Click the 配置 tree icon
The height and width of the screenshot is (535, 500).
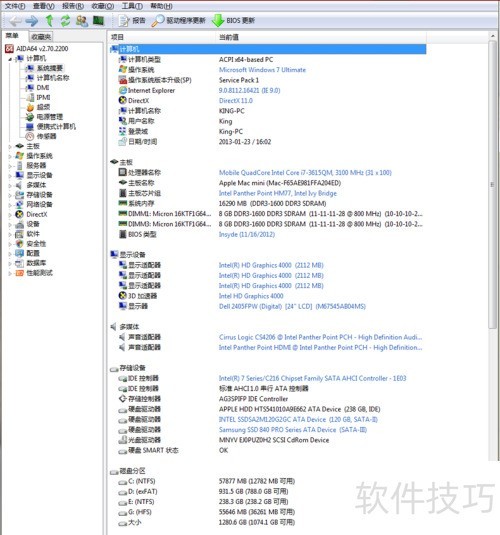(20, 254)
